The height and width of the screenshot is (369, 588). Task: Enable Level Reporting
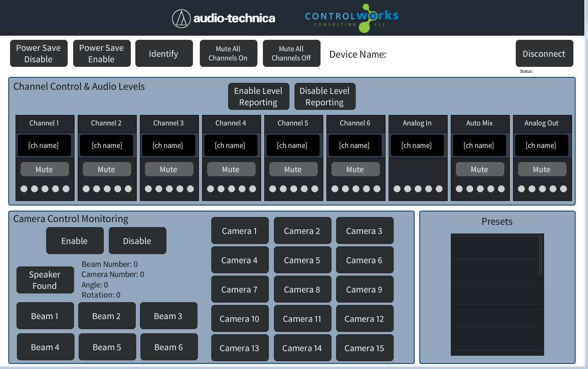(258, 97)
